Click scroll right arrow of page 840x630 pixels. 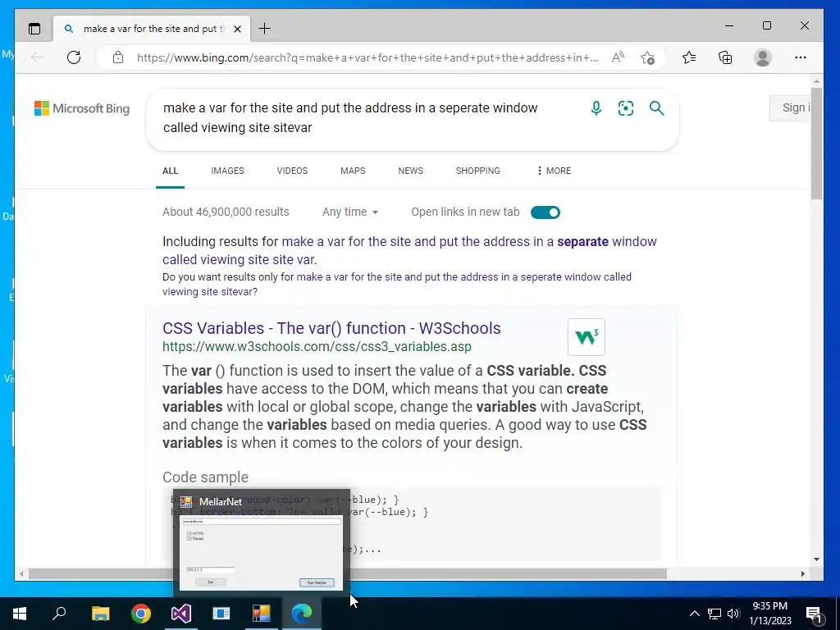803,573
